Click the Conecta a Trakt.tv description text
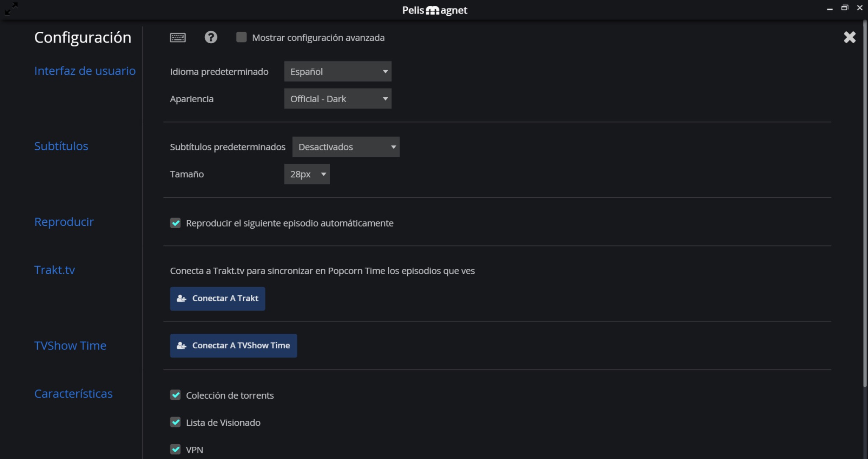Viewport: 868px width, 459px height. point(322,271)
